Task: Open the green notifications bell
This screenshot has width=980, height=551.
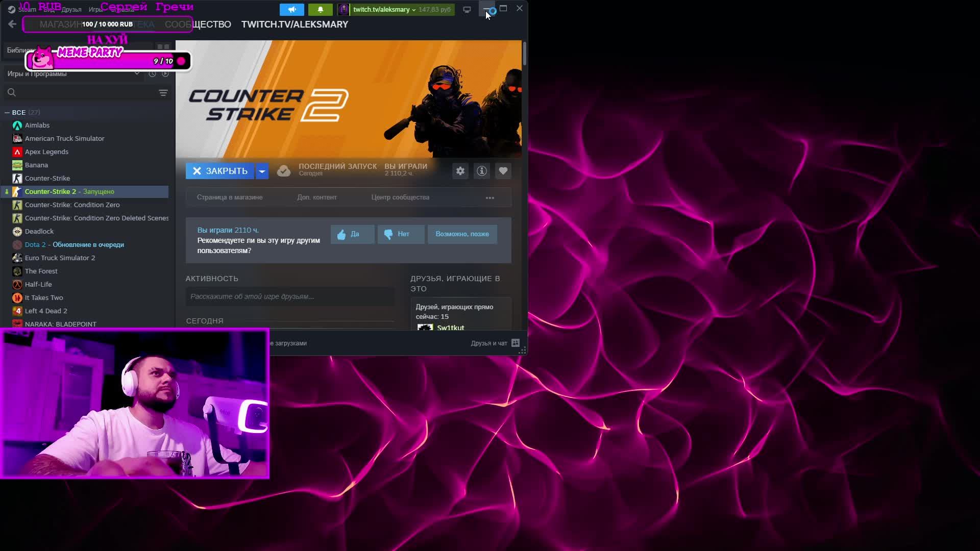Action: (x=321, y=10)
